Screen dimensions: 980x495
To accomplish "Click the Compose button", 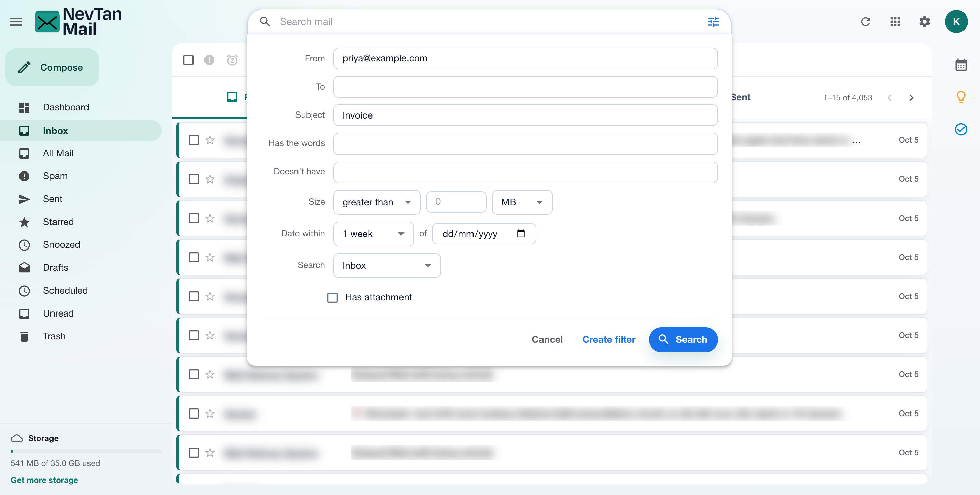I will [x=52, y=67].
